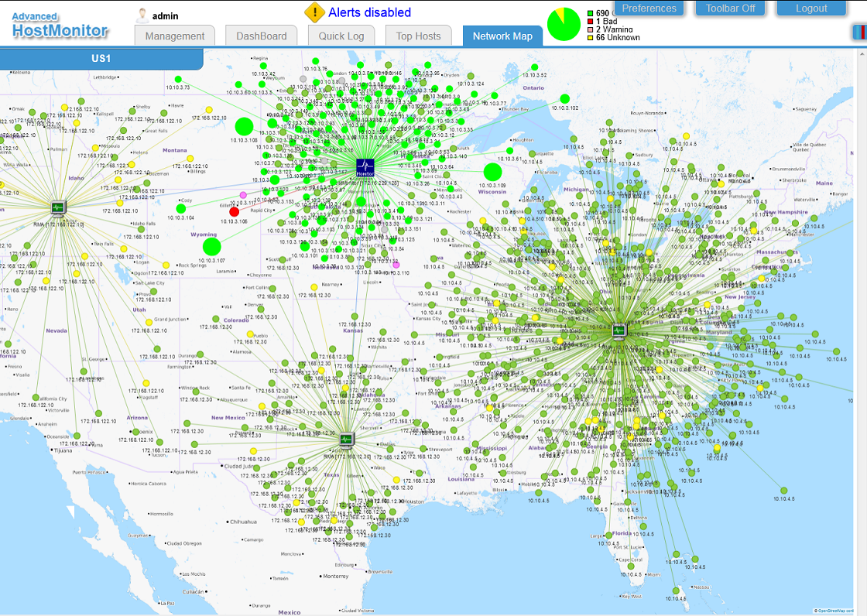
Task: Click the Florida label on the map
Action: point(622,534)
